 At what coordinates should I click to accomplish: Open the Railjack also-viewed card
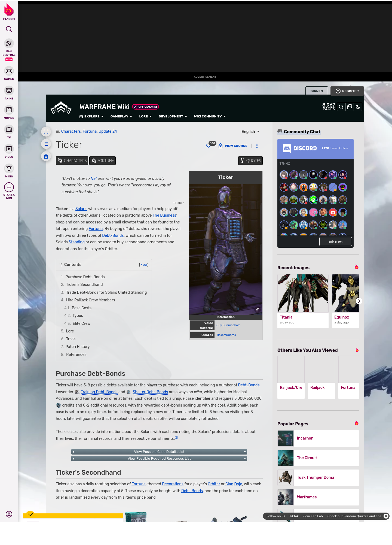[x=321, y=377]
